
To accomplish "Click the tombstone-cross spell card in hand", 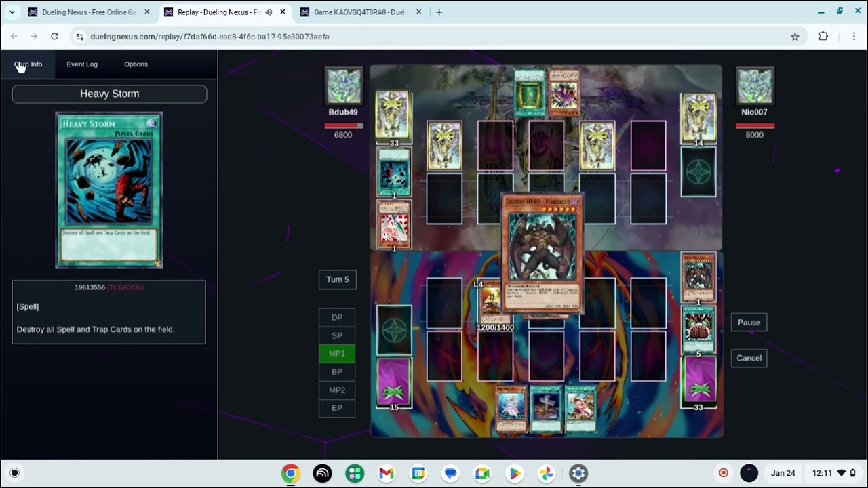I will click(546, 409).
